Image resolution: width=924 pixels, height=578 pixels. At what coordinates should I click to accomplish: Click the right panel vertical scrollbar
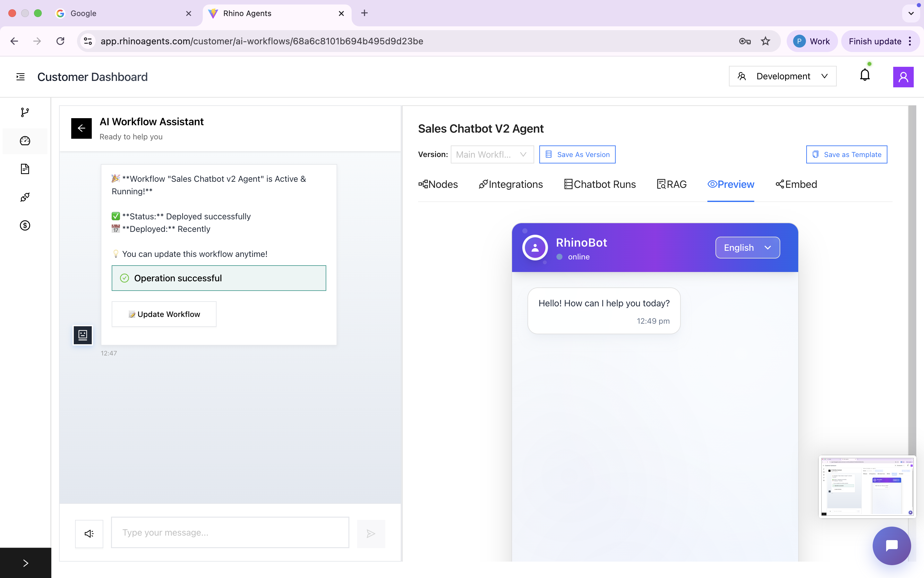click(912, 279)
